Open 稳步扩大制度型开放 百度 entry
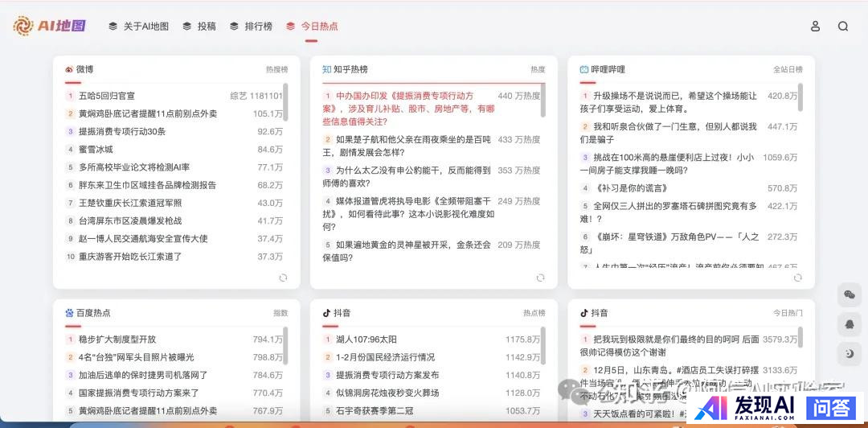This screenshot has height=428, width=868. pyautogui.click(x=117, y=340)
